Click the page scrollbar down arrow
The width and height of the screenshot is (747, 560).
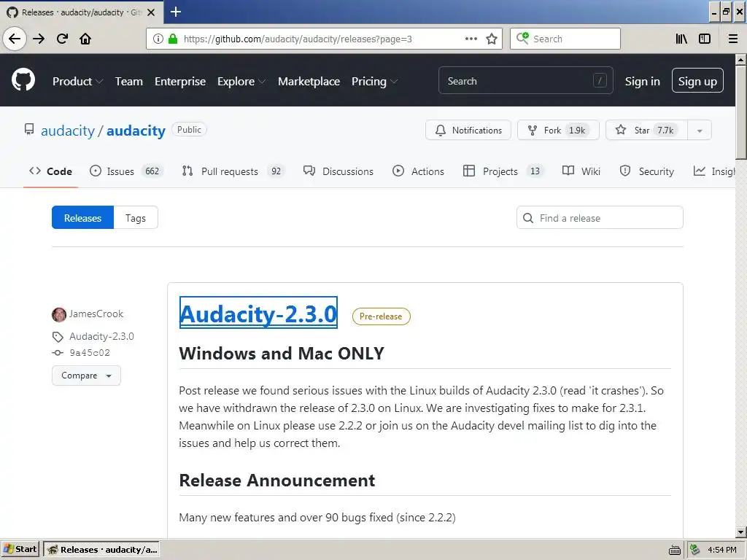click(740, 532)
